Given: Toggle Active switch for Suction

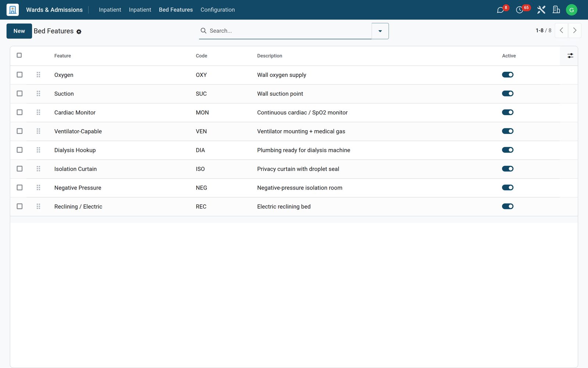Looking at the screenshot, I should (x=508, y=93).
